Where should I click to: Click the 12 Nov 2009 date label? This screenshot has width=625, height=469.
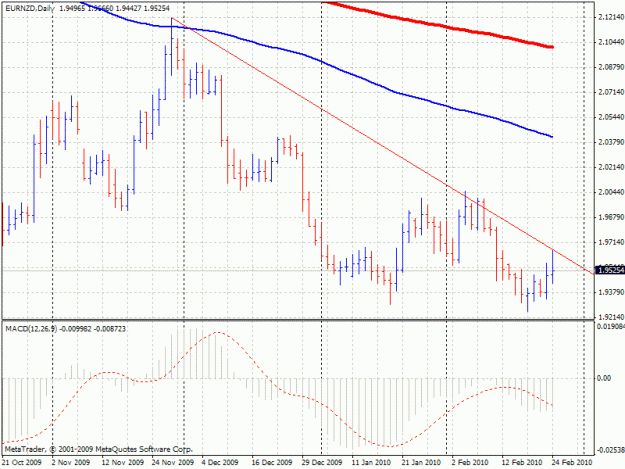(123, 462)
